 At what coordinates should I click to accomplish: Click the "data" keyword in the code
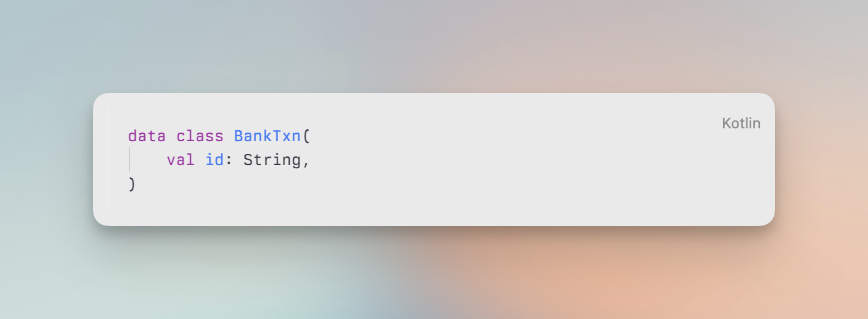[x=147, y=136]
